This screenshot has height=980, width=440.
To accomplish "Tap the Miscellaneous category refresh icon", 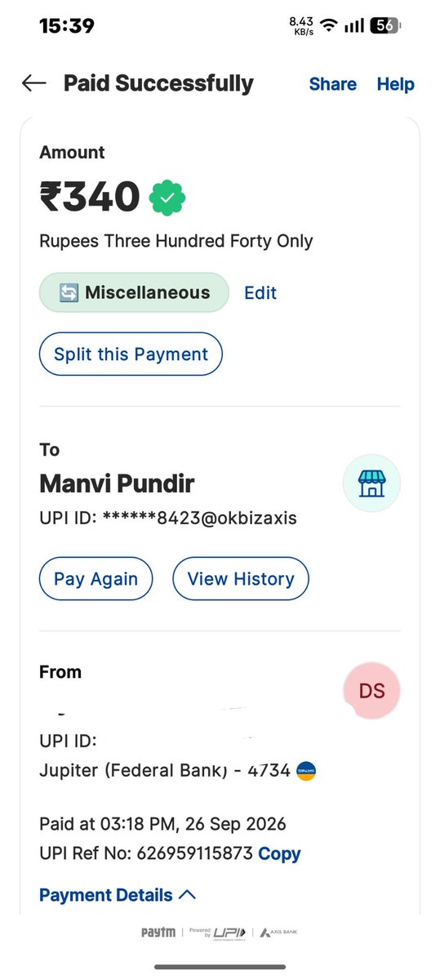I will 69,292.
